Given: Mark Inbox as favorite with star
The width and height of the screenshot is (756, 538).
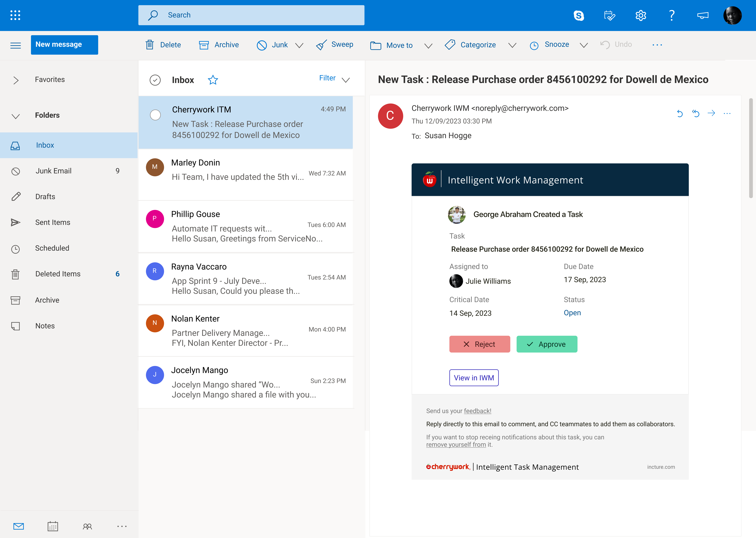Looking at the screenshot, I should coord(213,80).
